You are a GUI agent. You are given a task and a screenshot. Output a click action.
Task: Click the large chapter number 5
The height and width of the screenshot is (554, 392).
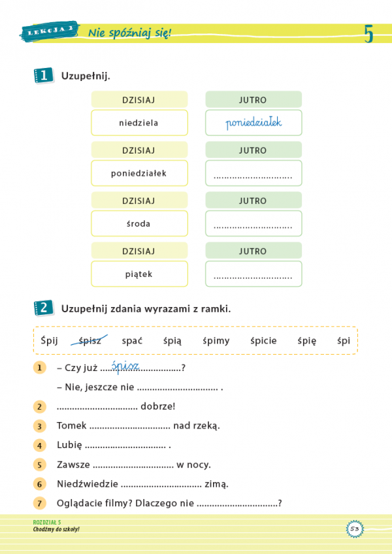click(x=369, y=33)
